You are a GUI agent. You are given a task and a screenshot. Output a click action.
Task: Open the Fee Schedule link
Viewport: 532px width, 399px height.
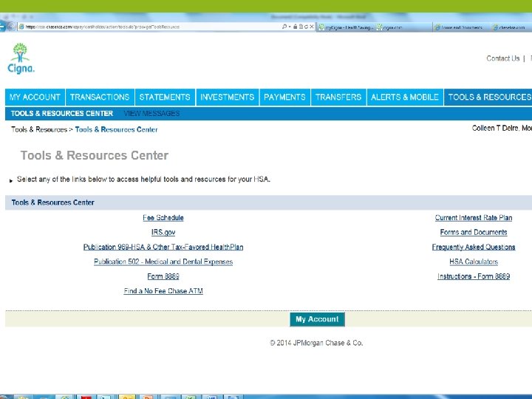coord(163,218)
